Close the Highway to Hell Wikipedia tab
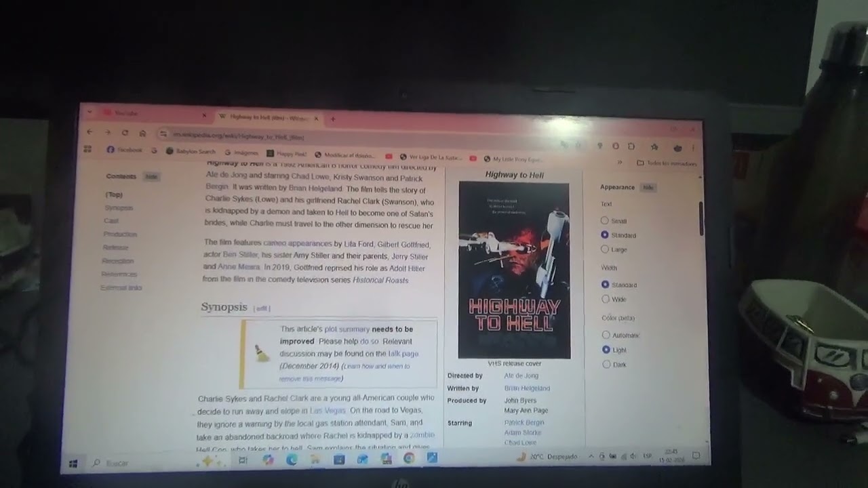 point(315,118)
